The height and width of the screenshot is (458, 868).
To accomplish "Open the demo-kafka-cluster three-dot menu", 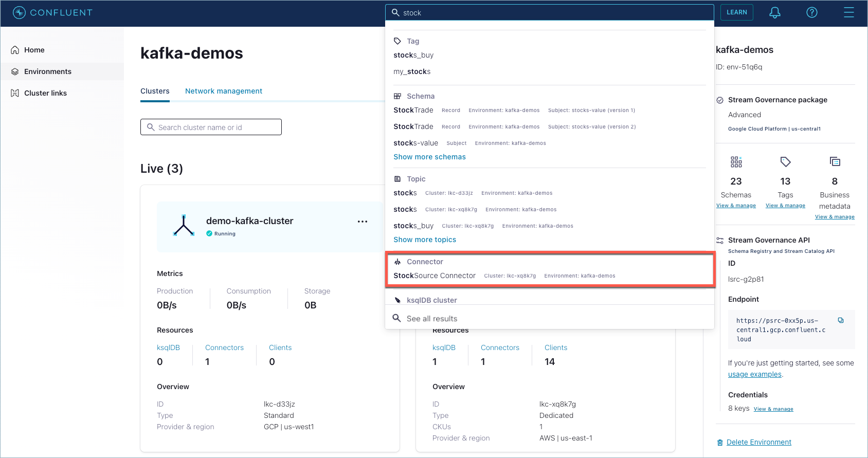I will point(363,222).
